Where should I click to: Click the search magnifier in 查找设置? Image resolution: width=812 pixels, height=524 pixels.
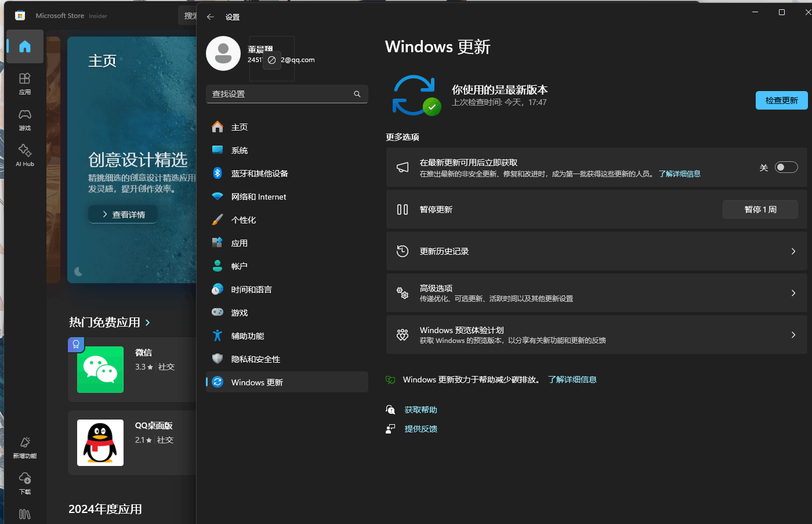click(357, 94)
